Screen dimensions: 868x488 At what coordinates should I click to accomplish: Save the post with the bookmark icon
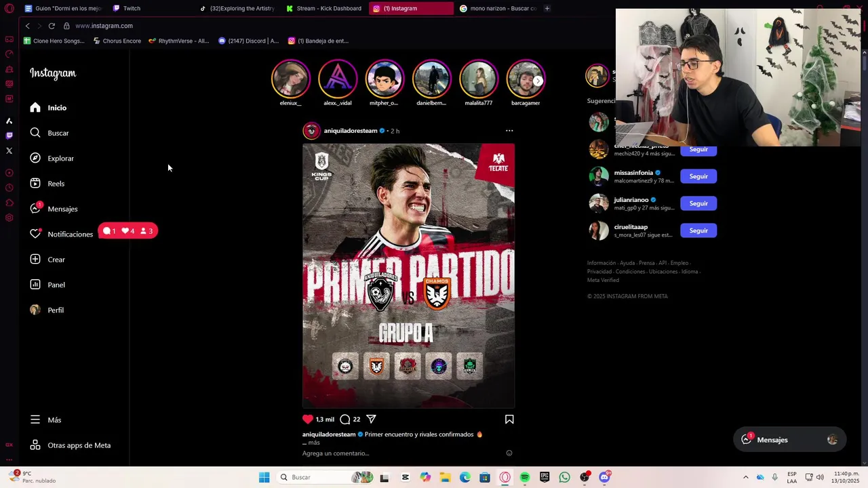pyautogui.click(x=509, y=420)
